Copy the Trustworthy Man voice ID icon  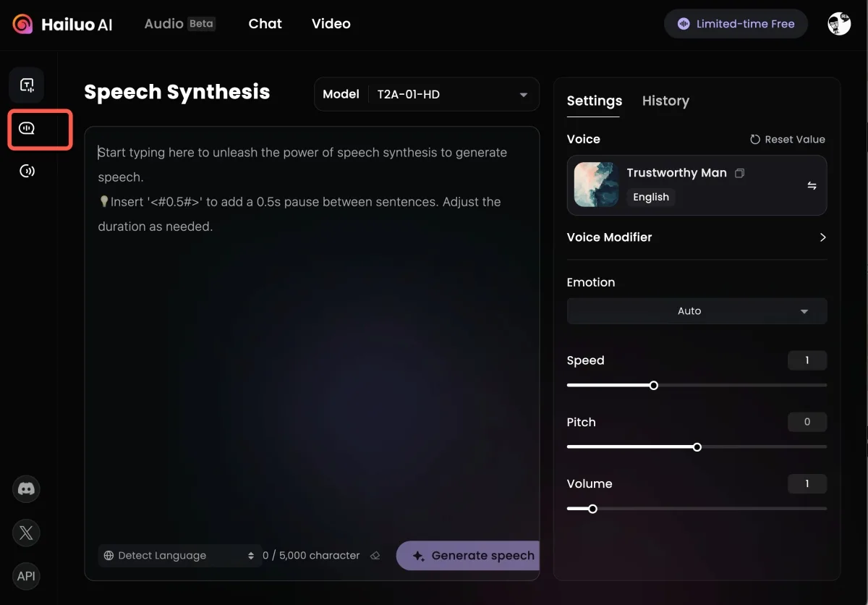click(x=739, y=174)
